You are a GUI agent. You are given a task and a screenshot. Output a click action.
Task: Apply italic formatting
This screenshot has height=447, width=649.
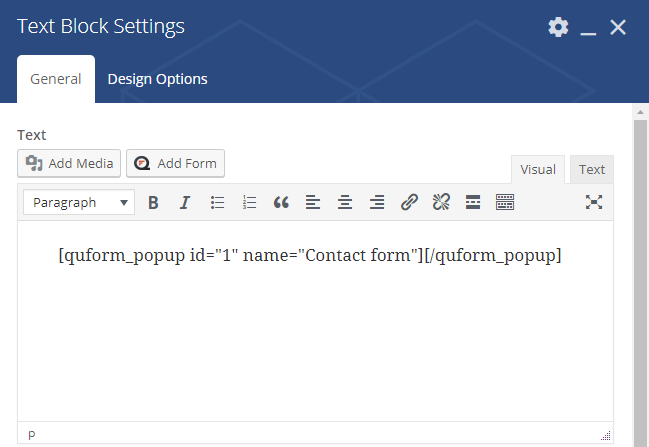[x=185, y=202]
